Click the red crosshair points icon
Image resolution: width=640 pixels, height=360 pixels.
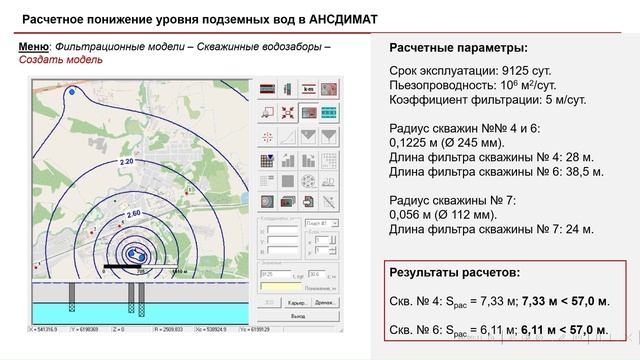coord(267,137)
